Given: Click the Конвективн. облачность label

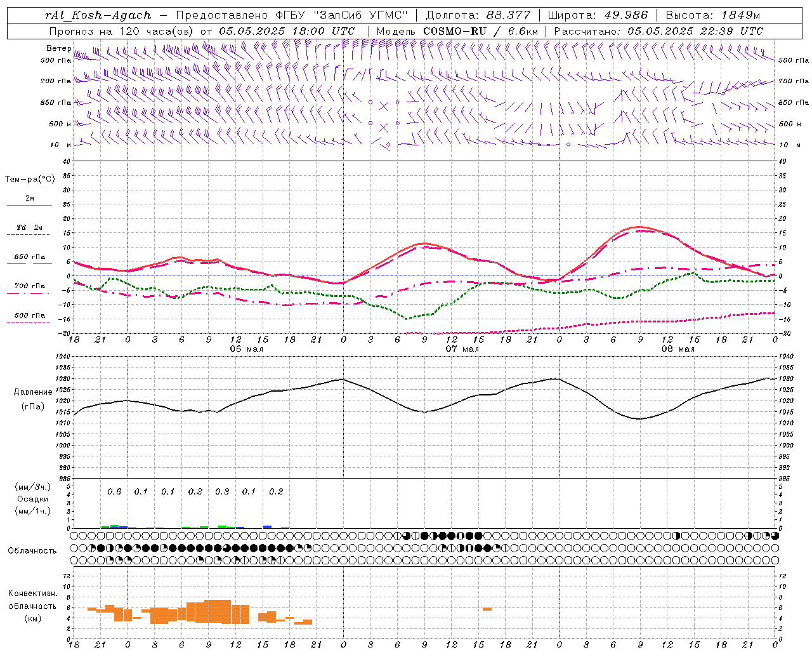Looking at the screenshot, I should [x=32, y=600].
